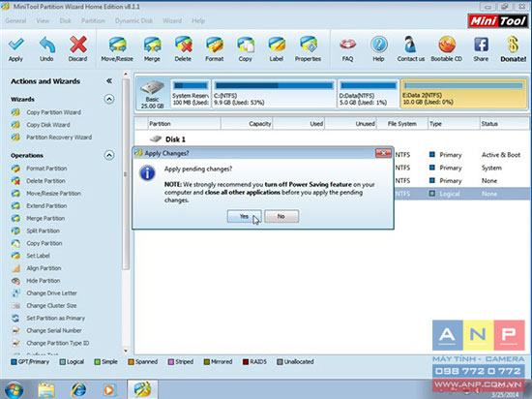Click the sidebar scrollbar down arrow
Image resolution: width=532 pixels, height=399 pixels.
click(126, 351)
